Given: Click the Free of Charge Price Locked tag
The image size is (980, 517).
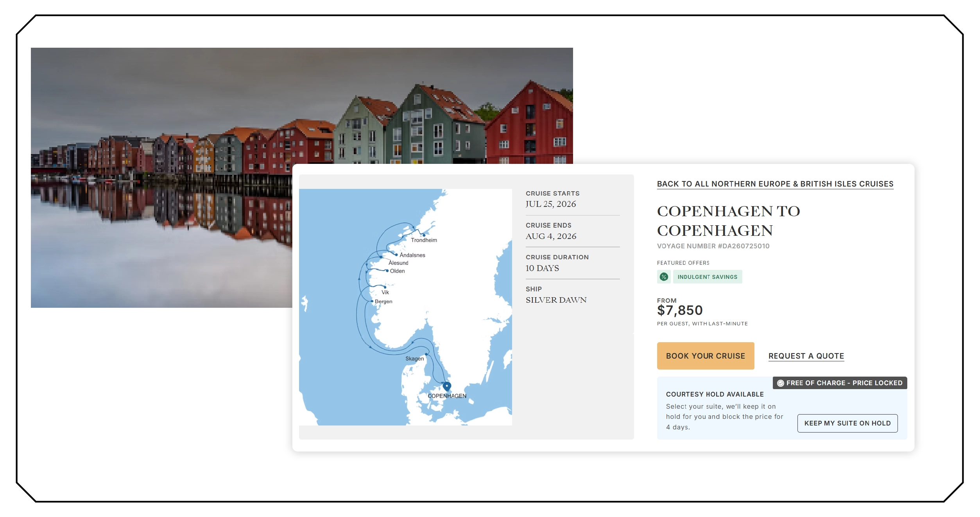Looking at the screenshot, I should (839, 383).
